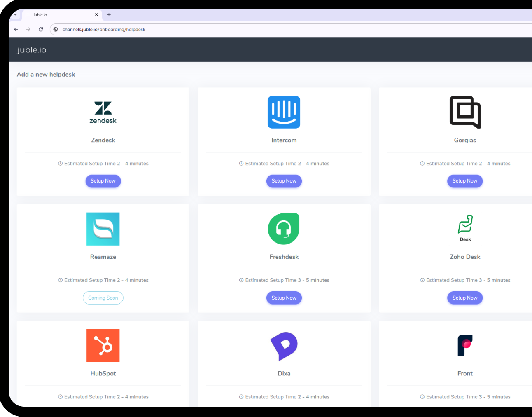Click the Dixa card title text
Image resolution: width=532 pixels, height=417 pixels.
(x=284, y=373)
